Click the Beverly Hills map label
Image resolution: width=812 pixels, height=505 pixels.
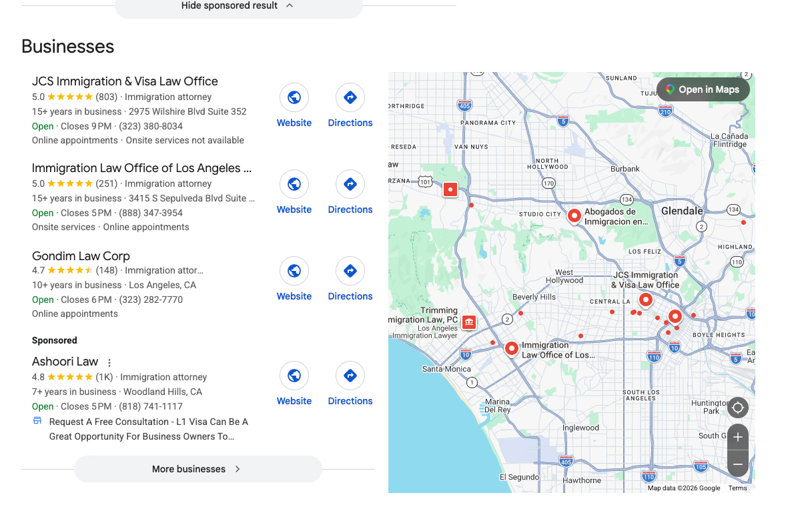click(x=534, y=297)
